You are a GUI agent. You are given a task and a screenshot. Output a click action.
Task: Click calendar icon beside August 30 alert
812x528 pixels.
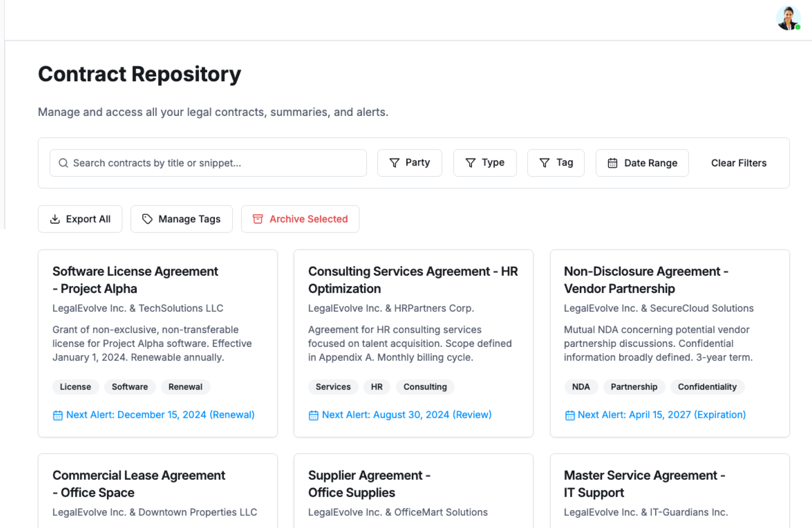point(313,415)
